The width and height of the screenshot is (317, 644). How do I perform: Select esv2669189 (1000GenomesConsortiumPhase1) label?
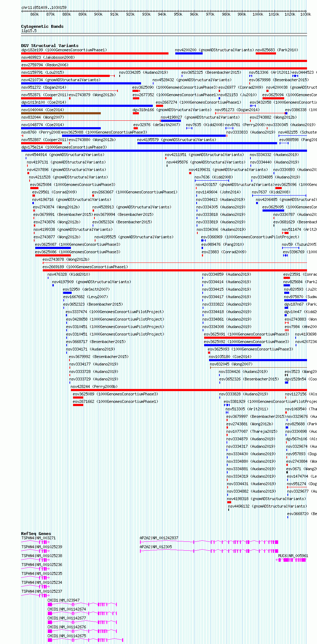click(x=85, y=267)
